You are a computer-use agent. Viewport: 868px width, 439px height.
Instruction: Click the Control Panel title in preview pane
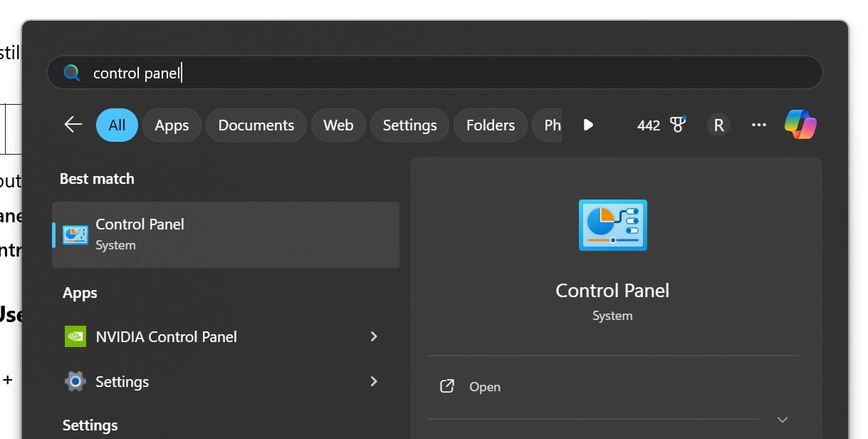(x=612, y=291)
